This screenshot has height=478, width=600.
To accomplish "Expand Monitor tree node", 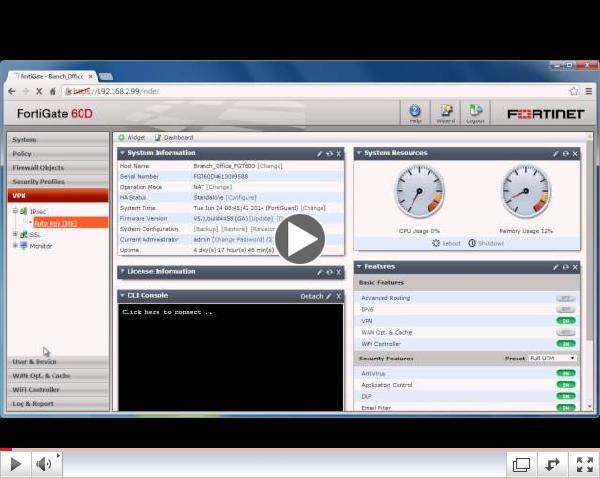I will pyautogui.click(x=15, y=245).
